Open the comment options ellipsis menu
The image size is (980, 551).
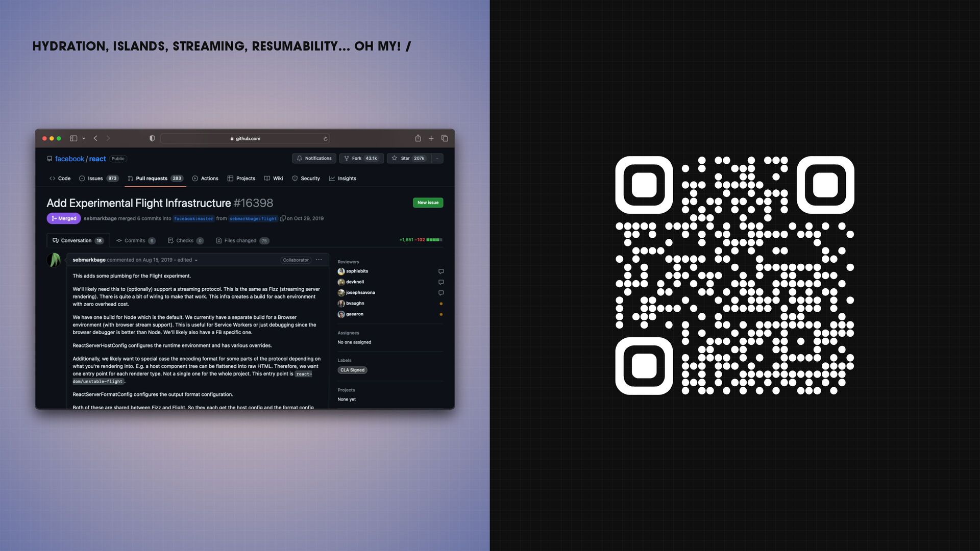319,260
